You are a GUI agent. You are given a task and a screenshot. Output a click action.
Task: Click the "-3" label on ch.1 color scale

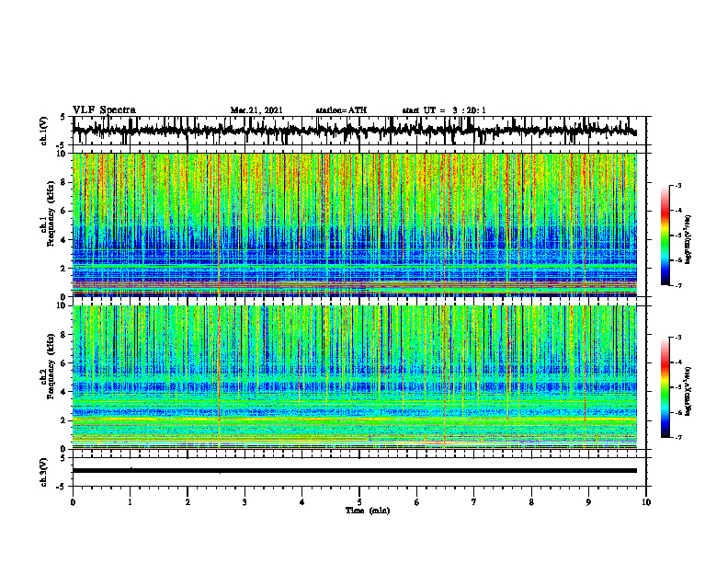678,186
